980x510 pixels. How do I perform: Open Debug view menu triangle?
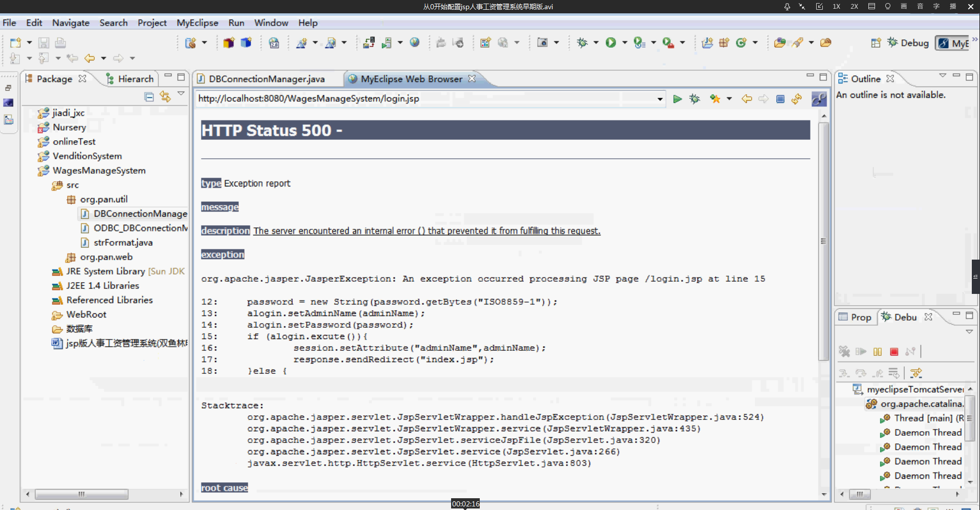click(x=969, y=332)
